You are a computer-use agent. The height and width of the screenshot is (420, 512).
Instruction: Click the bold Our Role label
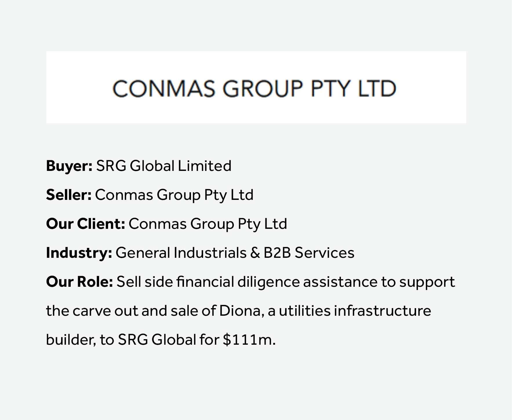point(79,282)
